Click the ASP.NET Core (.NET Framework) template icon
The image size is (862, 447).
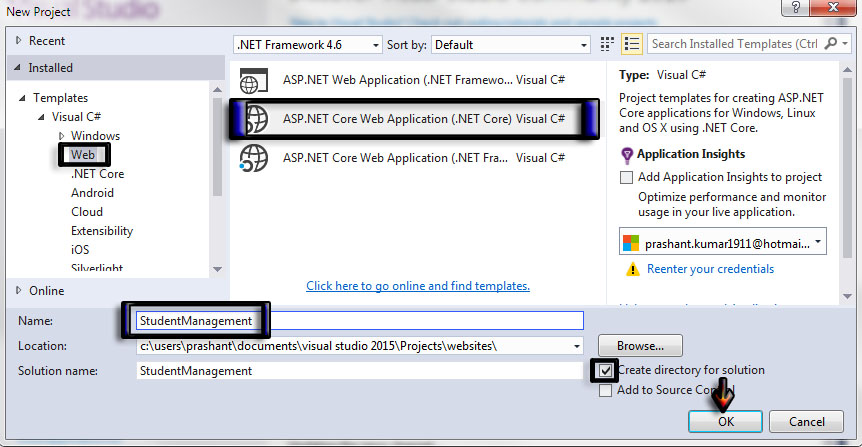[x=253, y=158]
